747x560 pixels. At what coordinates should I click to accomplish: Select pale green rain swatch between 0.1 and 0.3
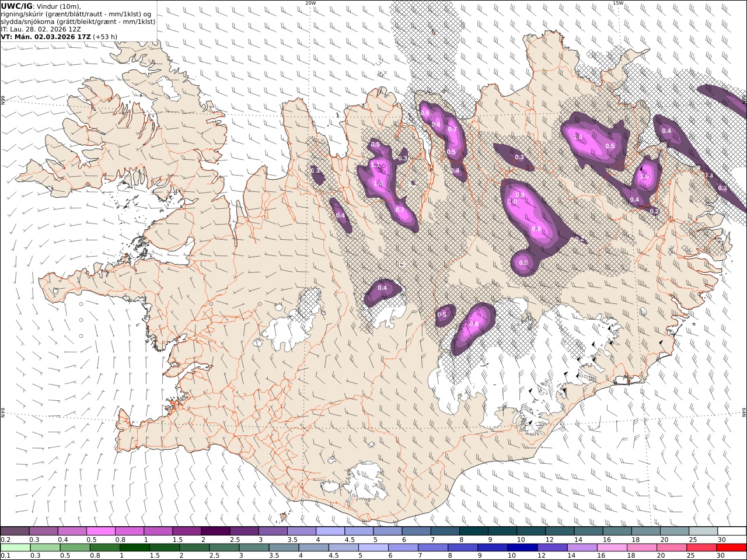[x=15, y=548]
